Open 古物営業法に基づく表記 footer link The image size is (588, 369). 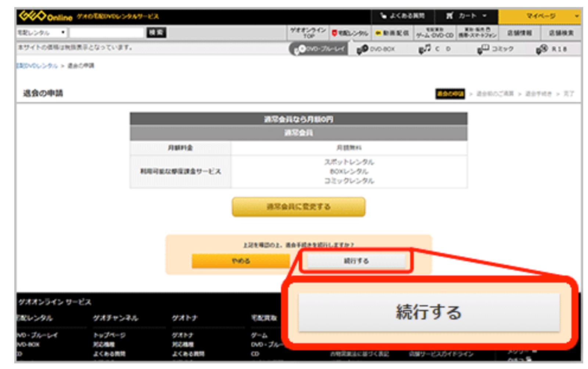click(x=359, y=354)
